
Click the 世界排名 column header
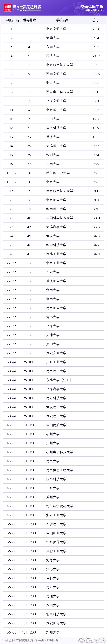(x=30, y=20)
